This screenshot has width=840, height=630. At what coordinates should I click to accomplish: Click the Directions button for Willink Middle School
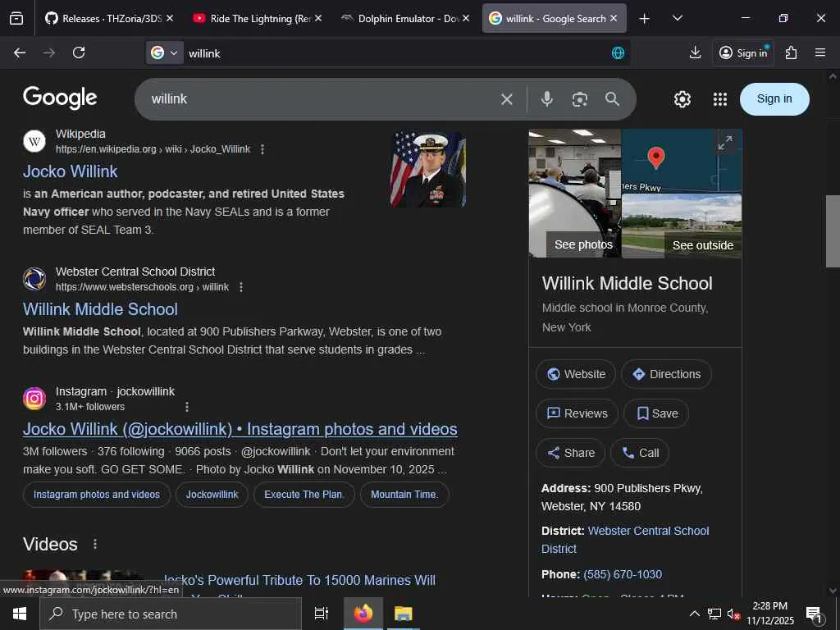pos(666,374)
